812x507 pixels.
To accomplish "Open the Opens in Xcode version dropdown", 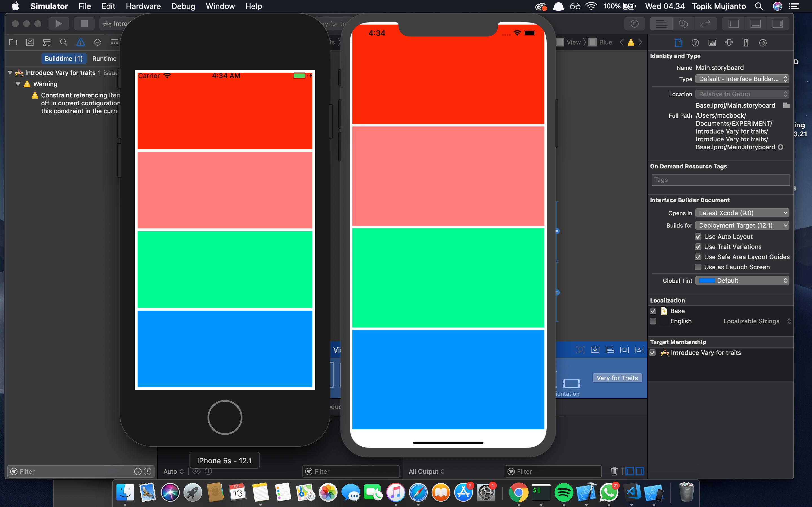I will pos(742,213).
